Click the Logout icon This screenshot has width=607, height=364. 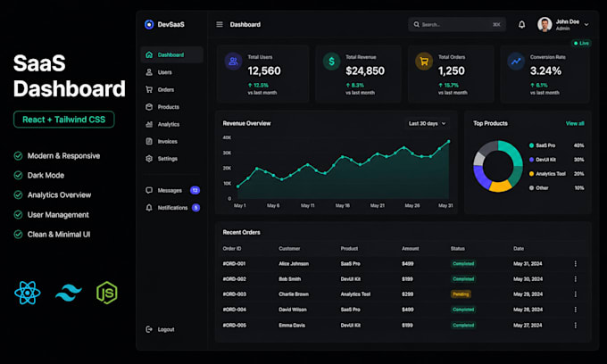click(x=149, y=329)
